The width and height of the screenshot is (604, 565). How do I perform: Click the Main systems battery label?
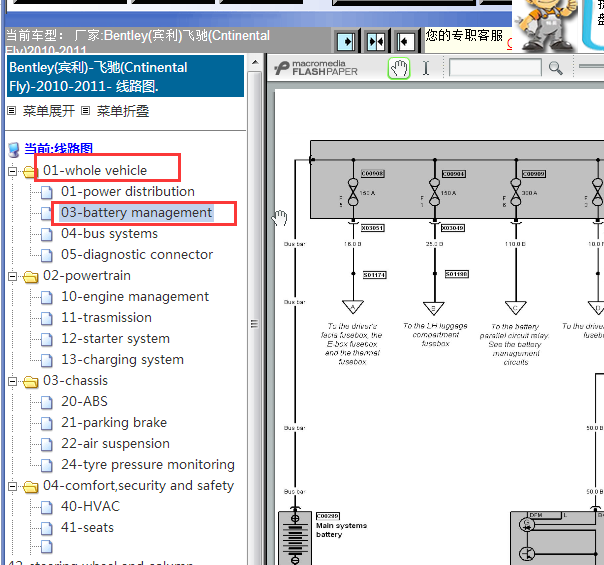click(x=341, y=530)
